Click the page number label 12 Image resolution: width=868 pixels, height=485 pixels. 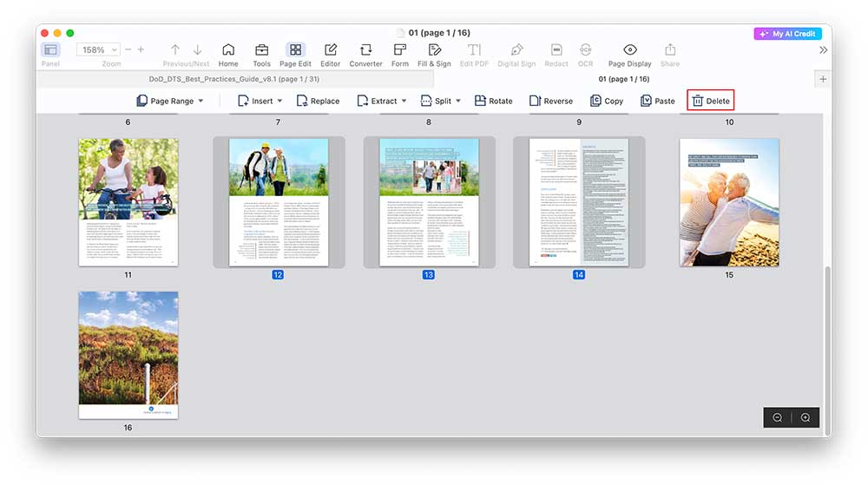click(x=278, y=275)
